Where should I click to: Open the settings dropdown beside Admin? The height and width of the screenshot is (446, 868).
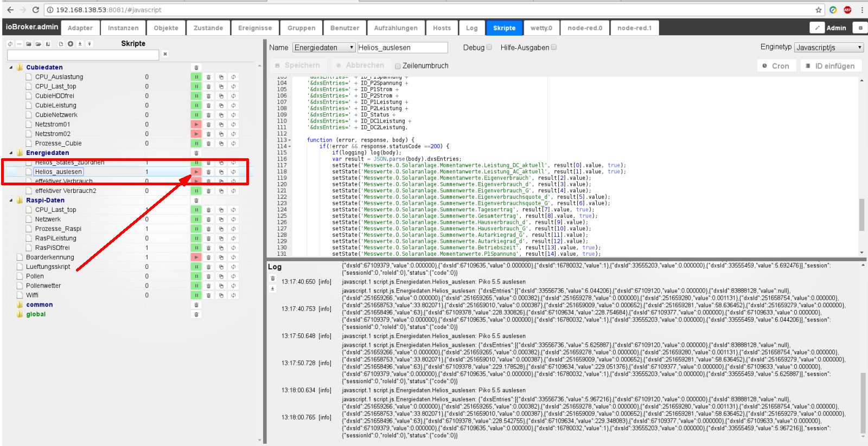click(x=860, y=28)
